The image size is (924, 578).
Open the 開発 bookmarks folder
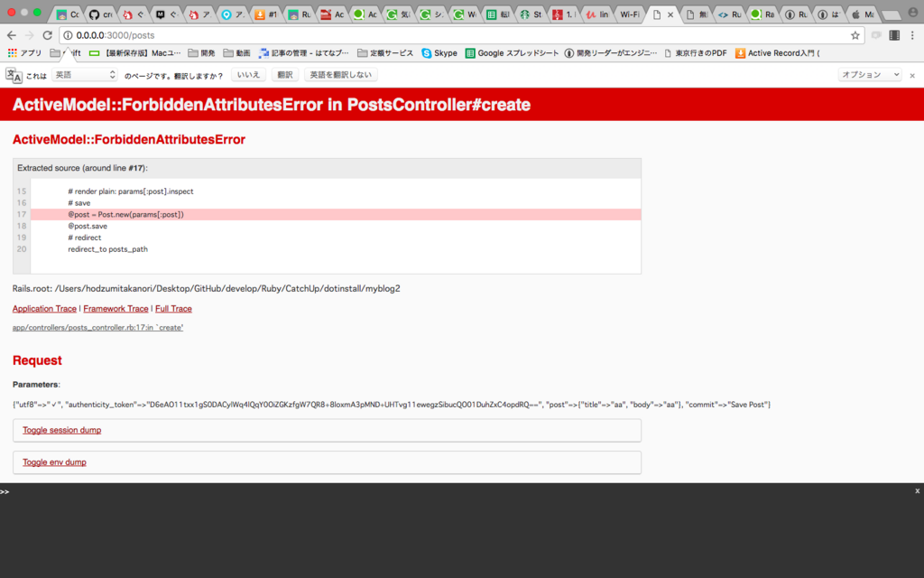[x=203, y=52]
